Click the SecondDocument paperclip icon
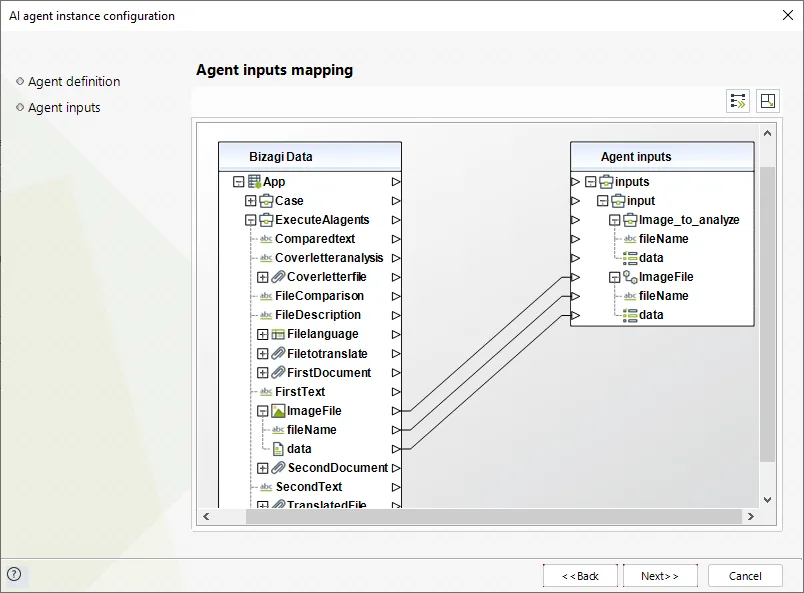Screen dimensions: 804x593 pos(278,468)
